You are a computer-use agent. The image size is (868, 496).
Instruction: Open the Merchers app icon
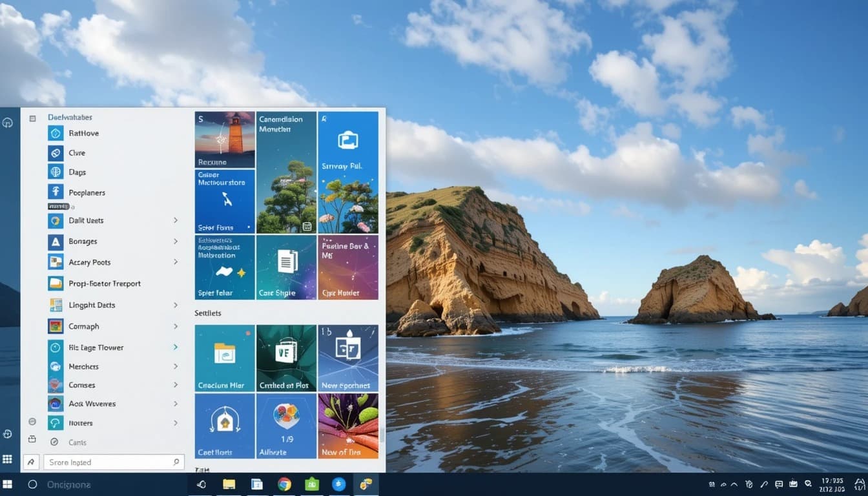click(x=56, y=366)
